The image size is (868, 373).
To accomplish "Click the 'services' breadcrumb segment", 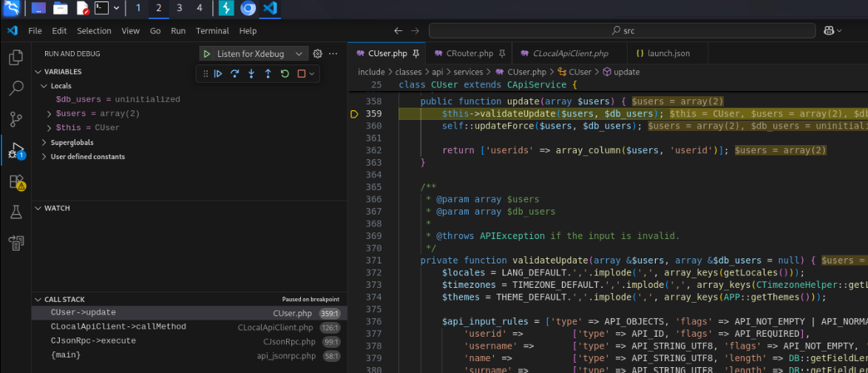I will click(468, 72).
